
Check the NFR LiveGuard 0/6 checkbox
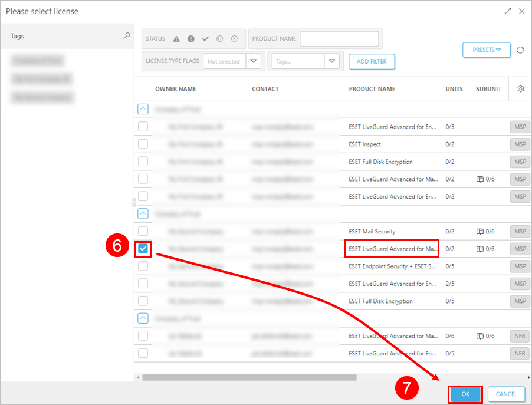(143, 336)
